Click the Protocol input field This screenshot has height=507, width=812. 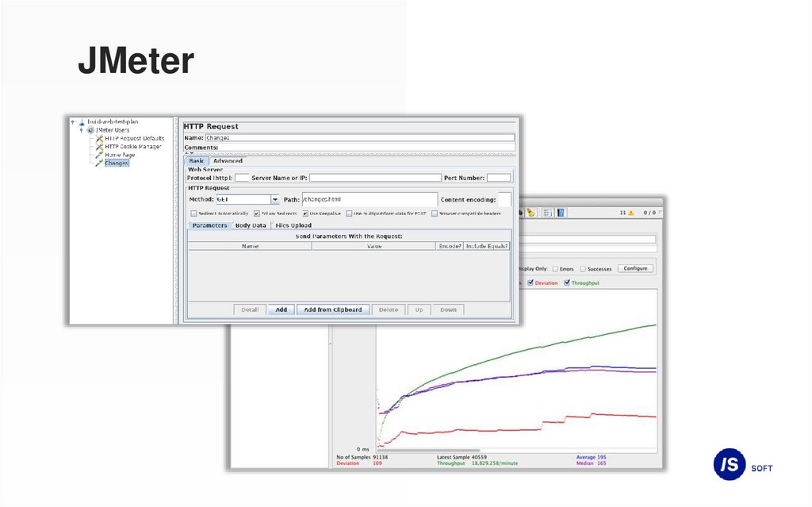242,178
